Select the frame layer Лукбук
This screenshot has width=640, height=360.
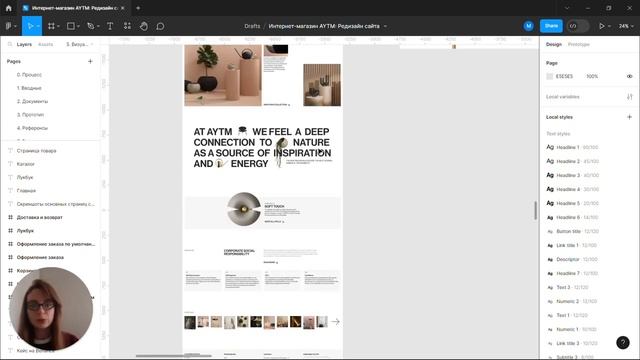[x=25, y=231]
